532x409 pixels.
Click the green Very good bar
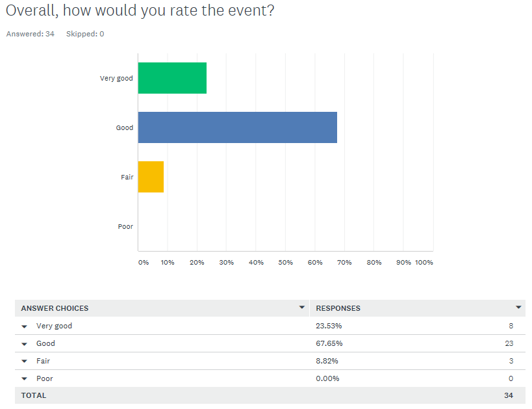[172, 78]
